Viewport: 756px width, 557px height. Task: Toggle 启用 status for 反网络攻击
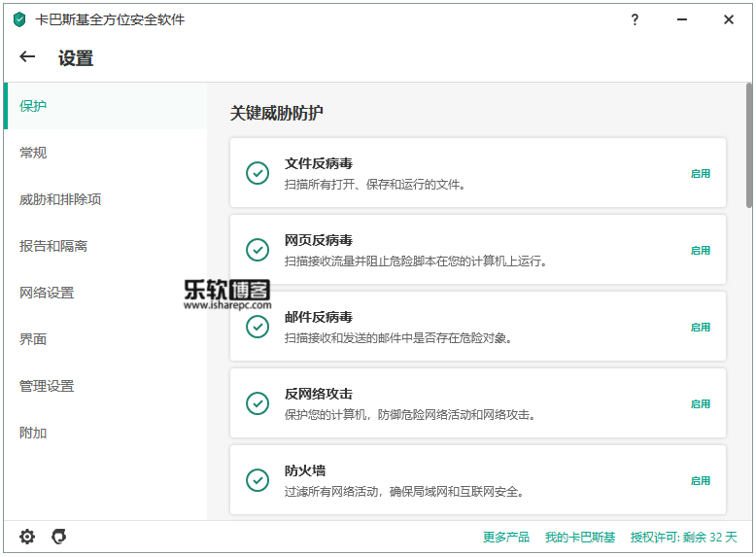pyautogui.click(x=701, y=404)
